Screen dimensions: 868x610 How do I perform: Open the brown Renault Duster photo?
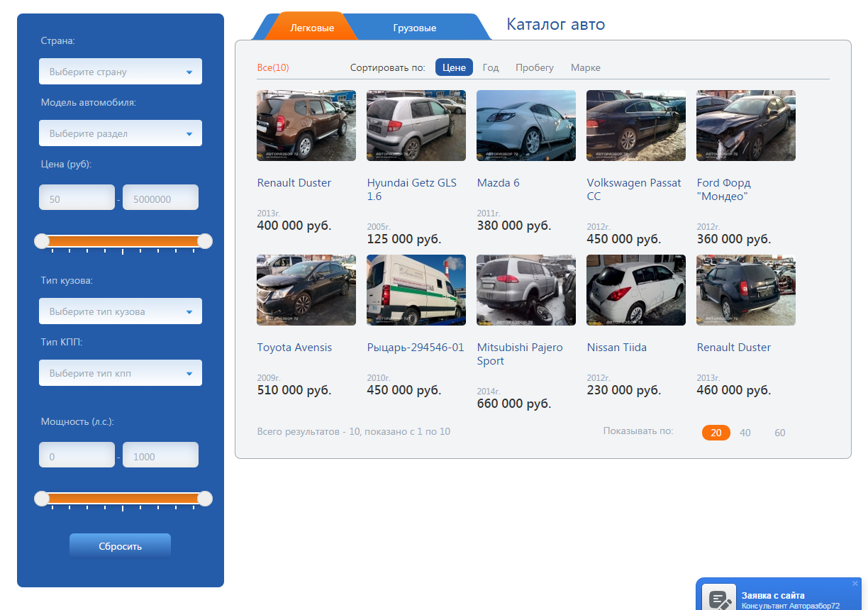[306, 126]
